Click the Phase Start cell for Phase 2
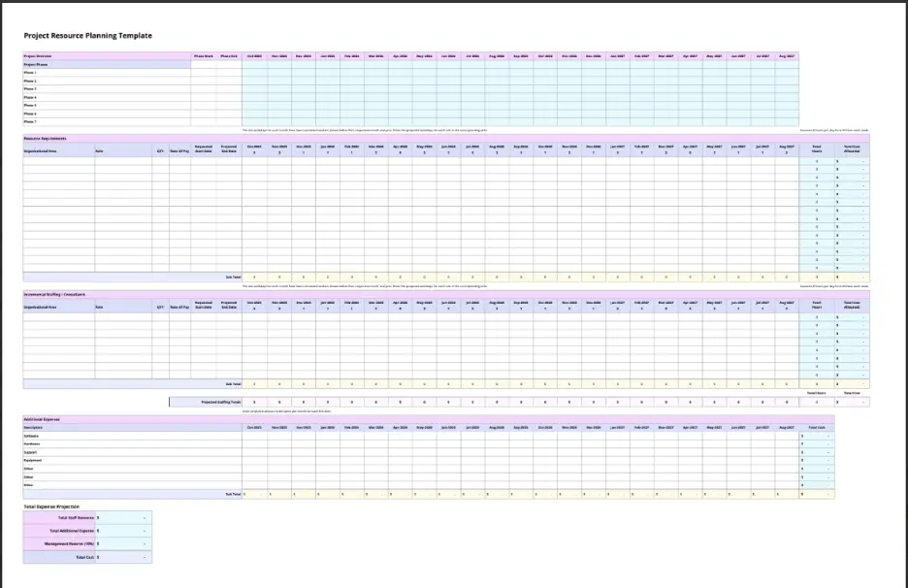This screenshot has width=908, height=588. (x=204, y=80)
